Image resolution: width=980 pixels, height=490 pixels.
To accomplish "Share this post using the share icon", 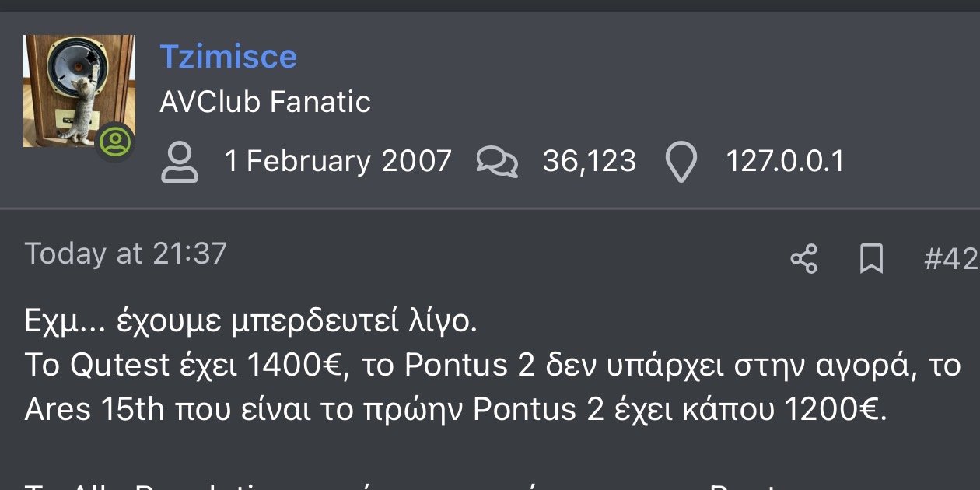I will pos(803,258).
